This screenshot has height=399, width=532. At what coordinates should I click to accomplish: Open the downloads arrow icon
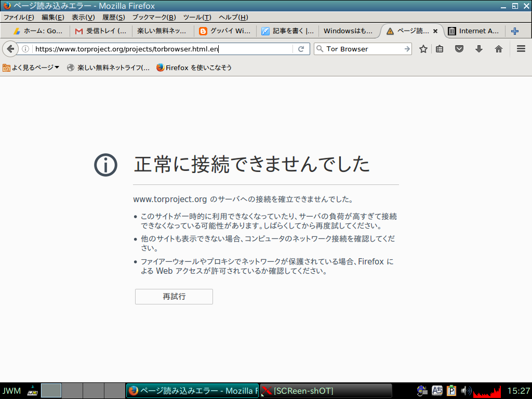478,49
